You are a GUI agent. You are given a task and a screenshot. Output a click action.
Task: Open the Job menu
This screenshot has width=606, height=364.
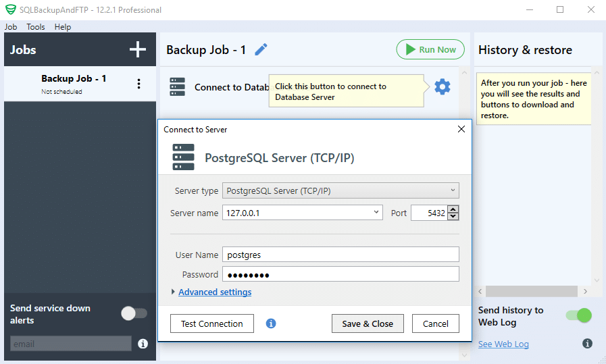tap(11, 26)
